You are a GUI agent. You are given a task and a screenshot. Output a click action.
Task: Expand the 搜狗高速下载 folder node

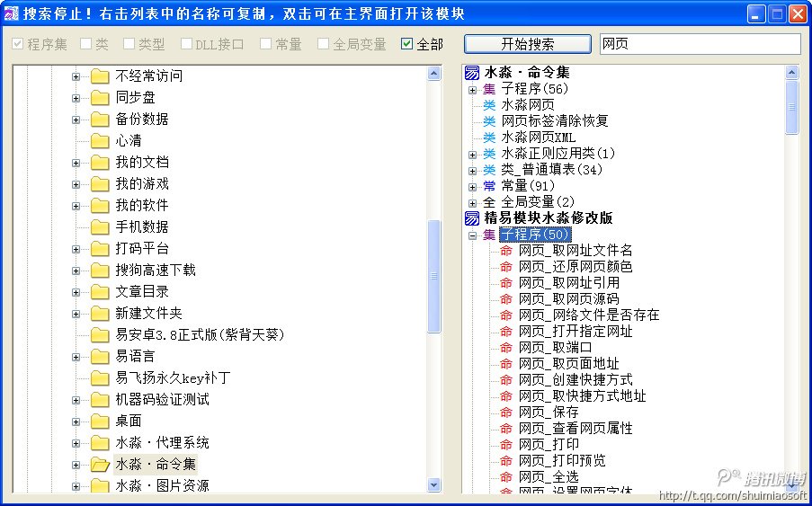tap(76, 271)
